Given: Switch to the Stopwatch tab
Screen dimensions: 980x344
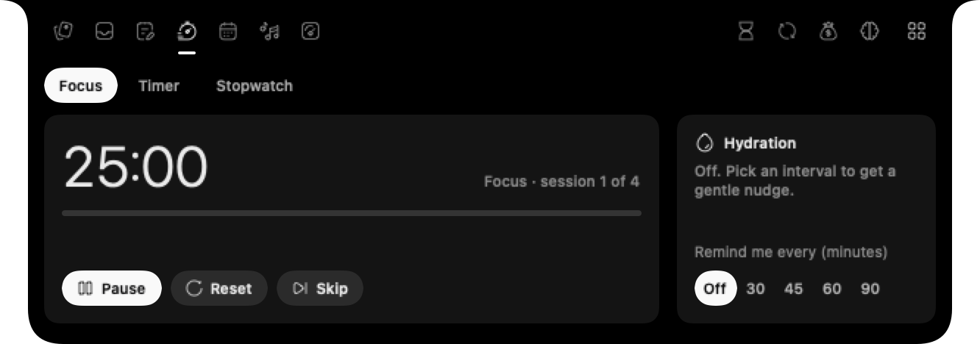Looking at the screenshot, I should point(255,86).
